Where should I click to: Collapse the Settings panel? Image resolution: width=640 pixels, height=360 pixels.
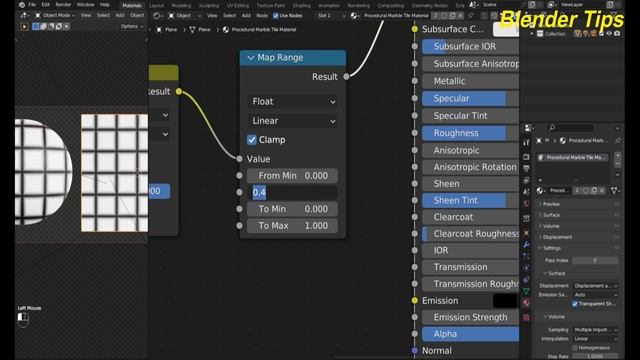(550, 248)
